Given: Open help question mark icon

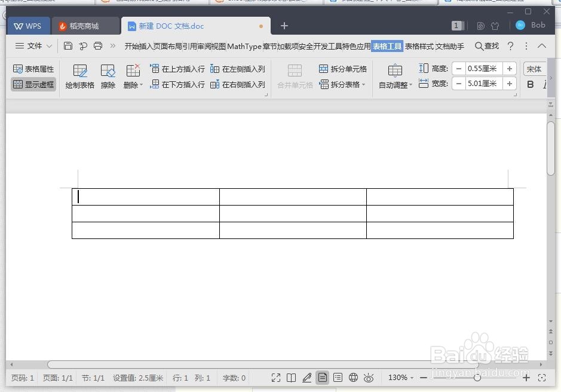Looking at the screenshot, I should [x=511, y=46].
